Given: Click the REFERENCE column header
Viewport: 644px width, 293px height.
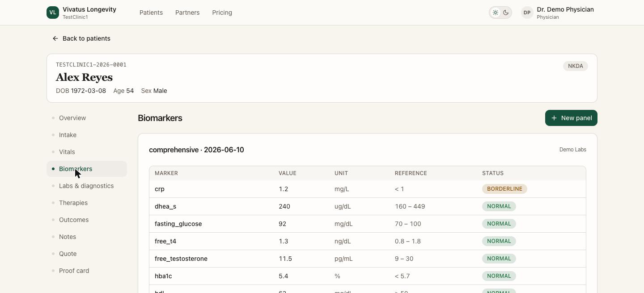Looking at the screenshot, I should point(411,173).
